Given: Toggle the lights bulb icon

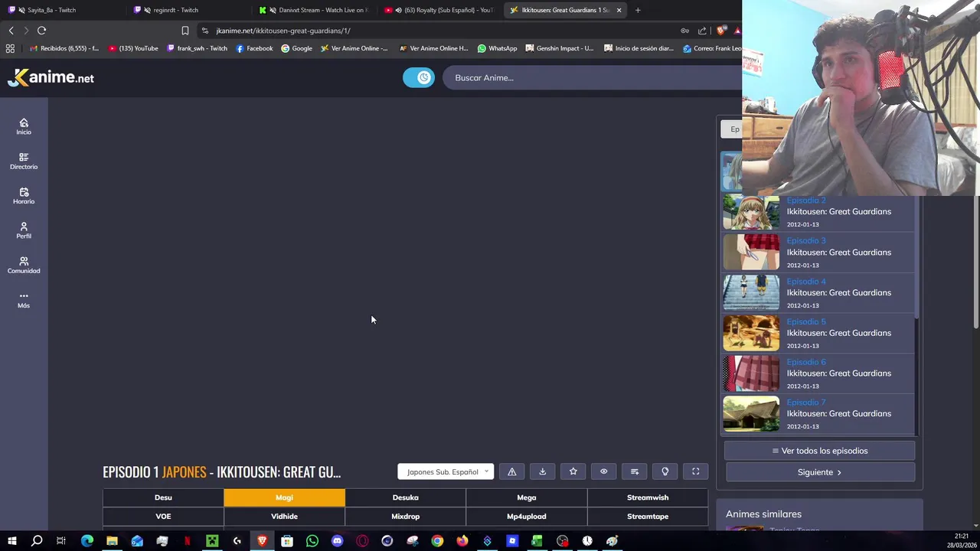Looking at the screenshot, I should pyautogui.click(x=665, y=471).
